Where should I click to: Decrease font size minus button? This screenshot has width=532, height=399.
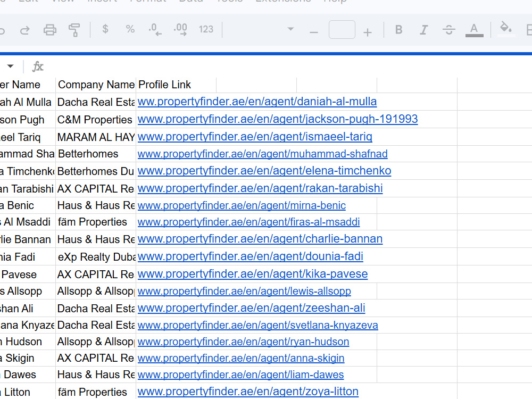(314, 32)
